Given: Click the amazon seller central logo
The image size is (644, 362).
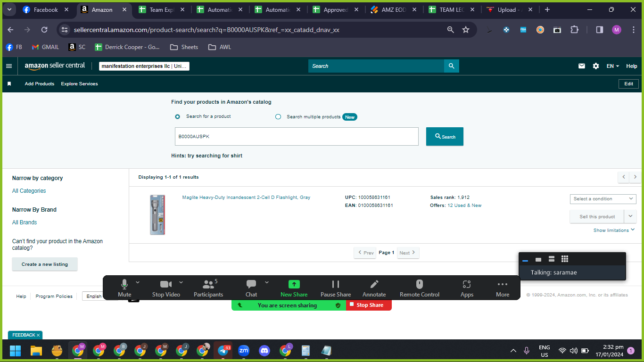Looking at the screenshot, I should pyautogui.click(x=55, y=66).
